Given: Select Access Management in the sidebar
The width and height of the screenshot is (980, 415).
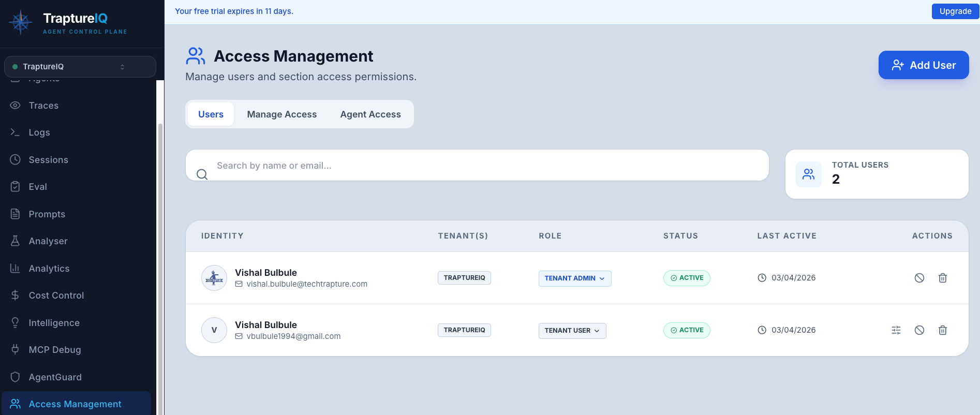Looking at the screenshot, I should pyautogui.click(x=77, y=404).
